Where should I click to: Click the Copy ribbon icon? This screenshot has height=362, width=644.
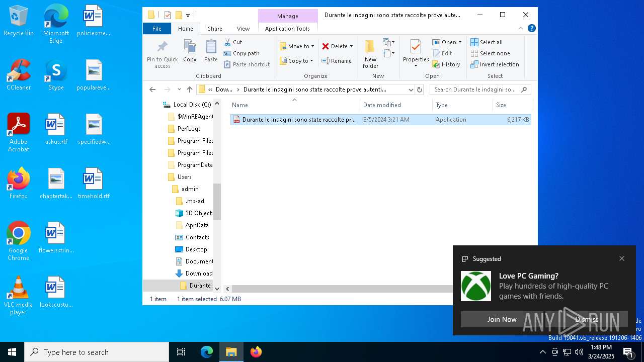[190, 51]
